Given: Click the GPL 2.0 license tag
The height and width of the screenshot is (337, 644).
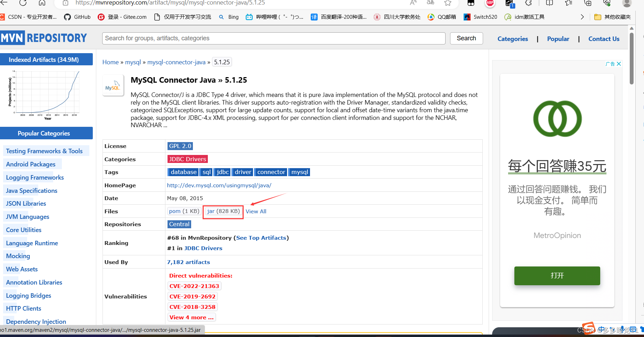Looking at the screenshot, I should coord(180,146).
